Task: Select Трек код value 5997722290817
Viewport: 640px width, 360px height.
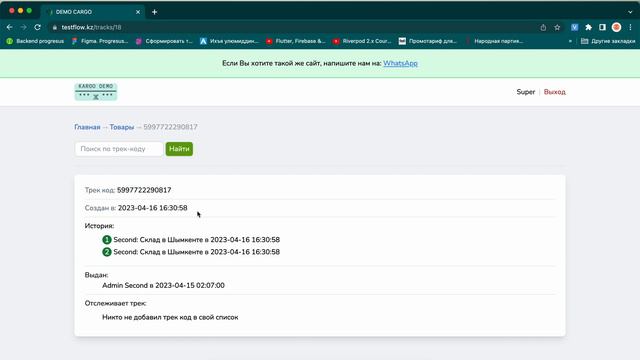Action: coord(144,190)
